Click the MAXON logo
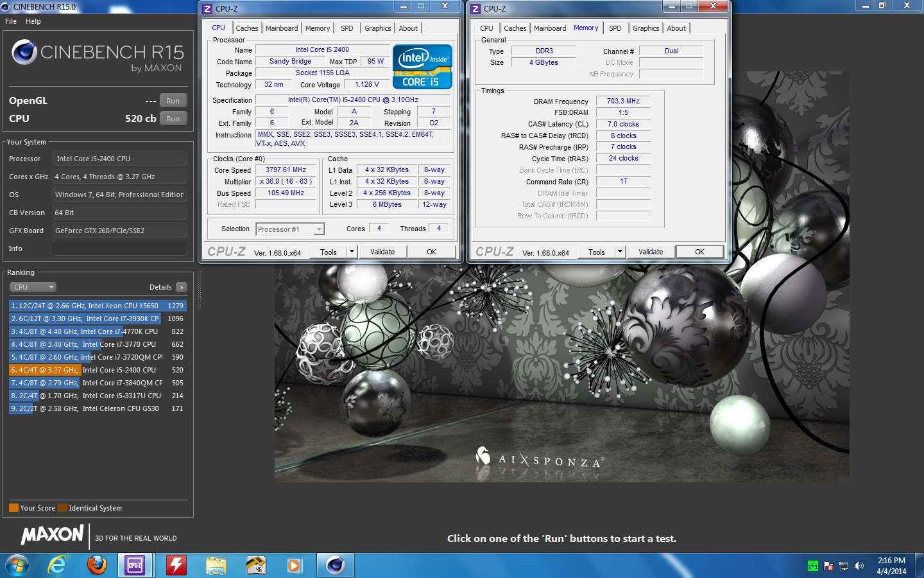Viewport: 924px width, 578px height. pos(53,534)
